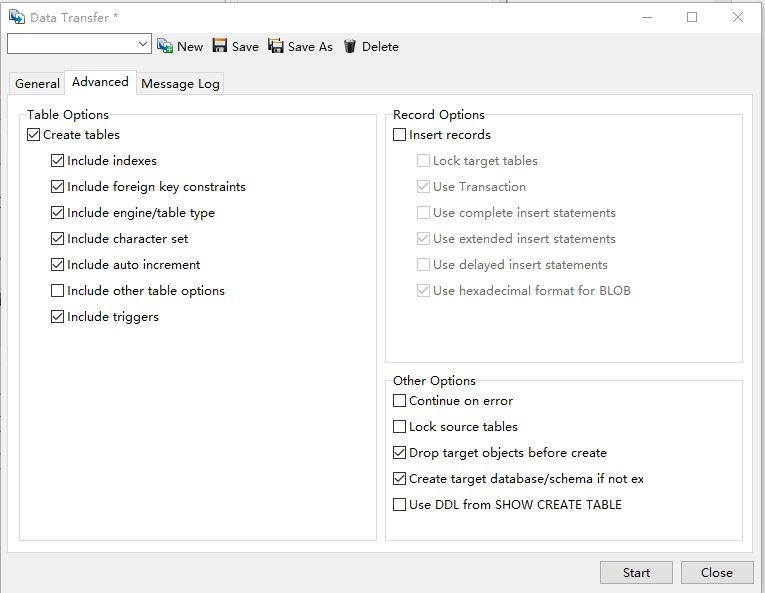Click the New button label

[x=190, y=46]
